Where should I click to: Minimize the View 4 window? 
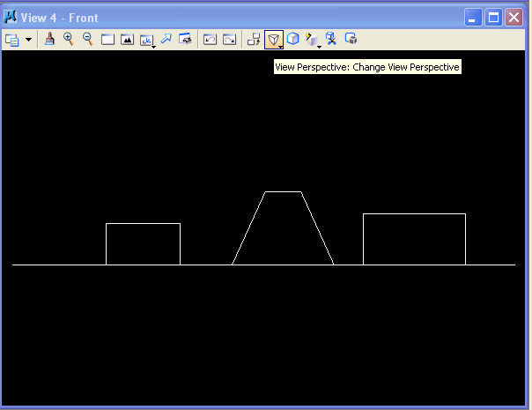[x=473, y=17]
